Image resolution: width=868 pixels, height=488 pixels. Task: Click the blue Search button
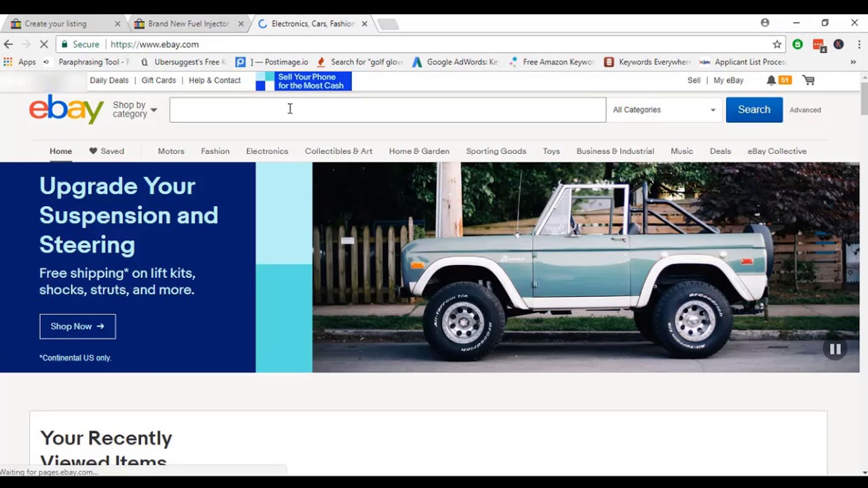754,110
